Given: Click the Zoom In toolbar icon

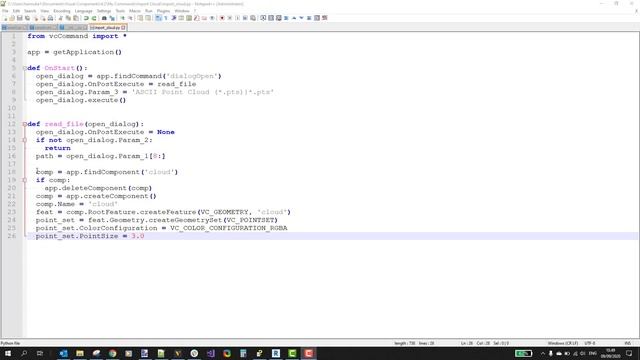Looking at the screenshot, I should [122, 18].
